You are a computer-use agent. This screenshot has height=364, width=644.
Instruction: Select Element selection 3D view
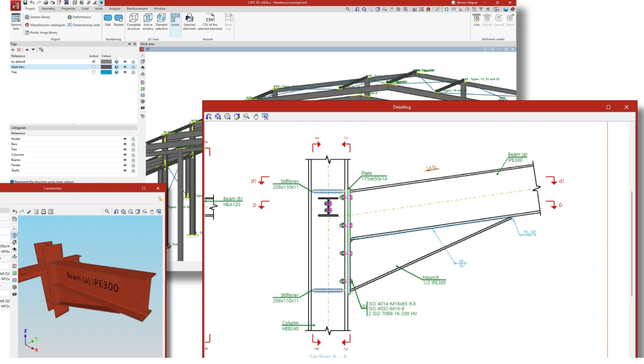pyautogui.click(x=162, y=22)
